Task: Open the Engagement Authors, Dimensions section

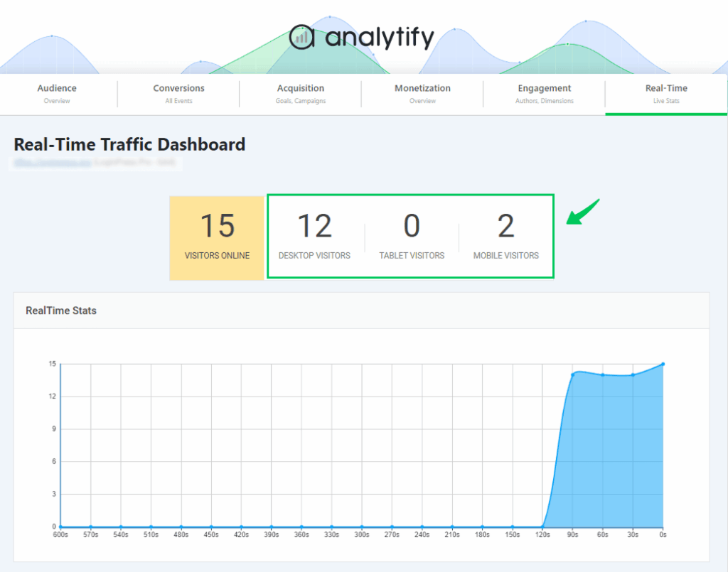Action: point(544,94)
